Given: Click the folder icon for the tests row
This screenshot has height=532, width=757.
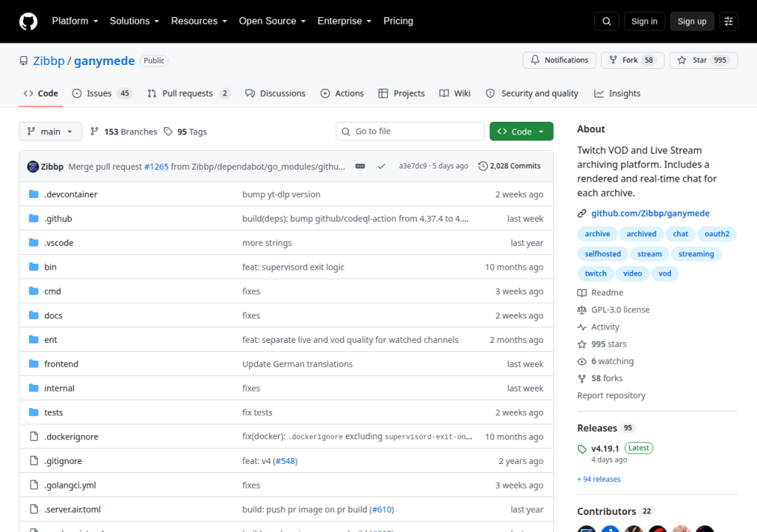Looking at the screenshot, I should click(33, 412).
